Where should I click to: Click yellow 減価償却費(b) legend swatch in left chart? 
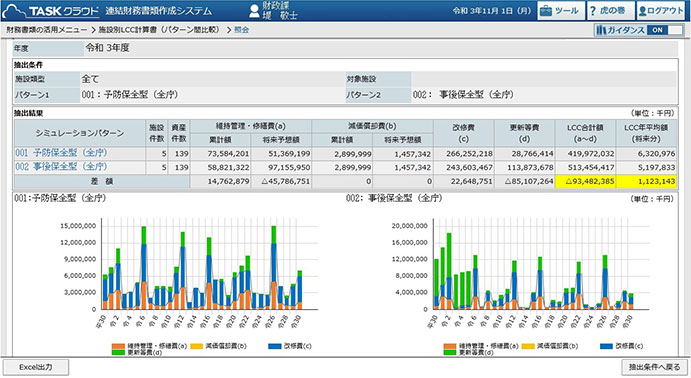click(x=197, y=346)
